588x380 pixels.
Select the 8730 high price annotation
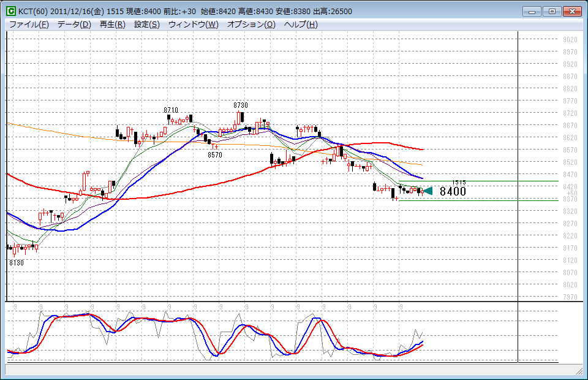pyautogui.click(x=240, y=105)
